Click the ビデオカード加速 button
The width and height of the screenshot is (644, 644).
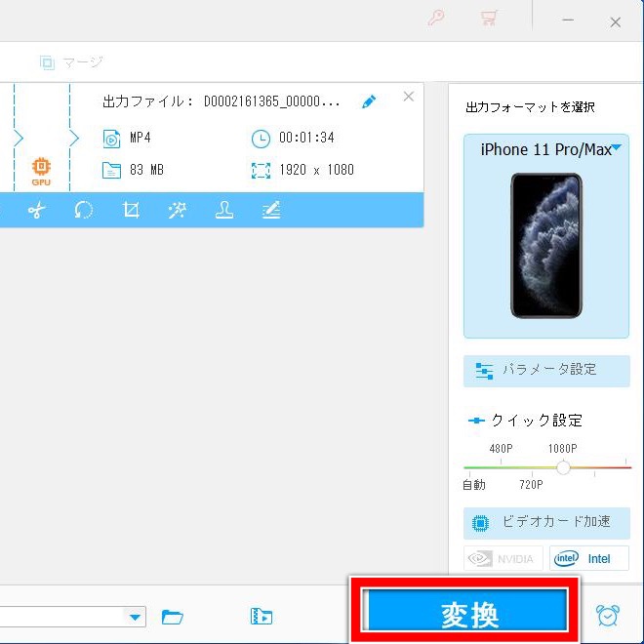pyautogui.click(x=546, y=523)
